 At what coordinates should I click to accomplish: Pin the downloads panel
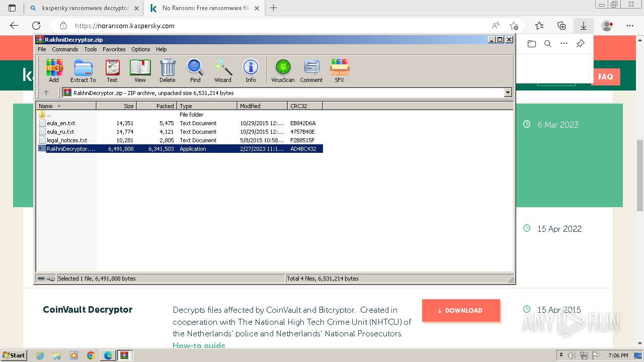click(580, 44)
